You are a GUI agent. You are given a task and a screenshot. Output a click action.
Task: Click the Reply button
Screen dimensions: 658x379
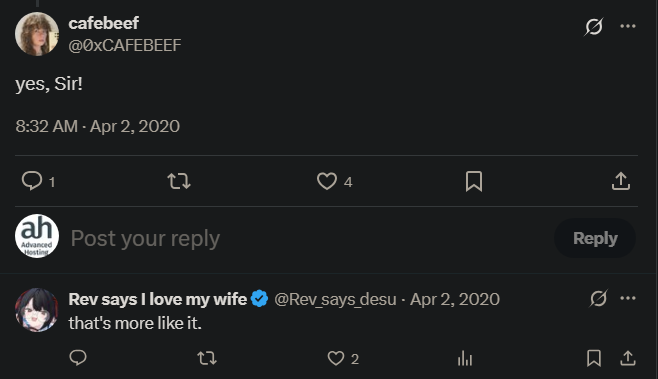point(595,238)
